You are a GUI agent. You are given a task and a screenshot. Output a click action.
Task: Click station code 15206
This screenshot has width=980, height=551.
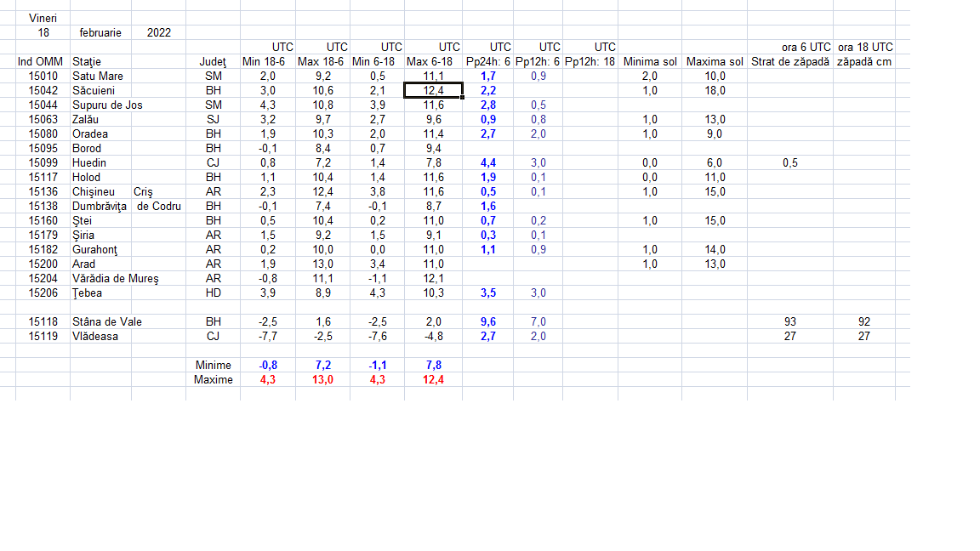coord(43,293)
